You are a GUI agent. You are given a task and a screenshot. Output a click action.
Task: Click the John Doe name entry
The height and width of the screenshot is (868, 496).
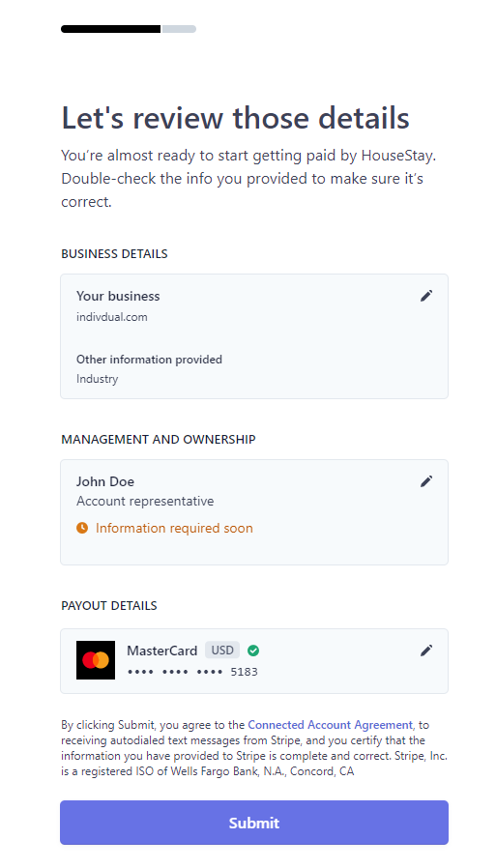105,481
